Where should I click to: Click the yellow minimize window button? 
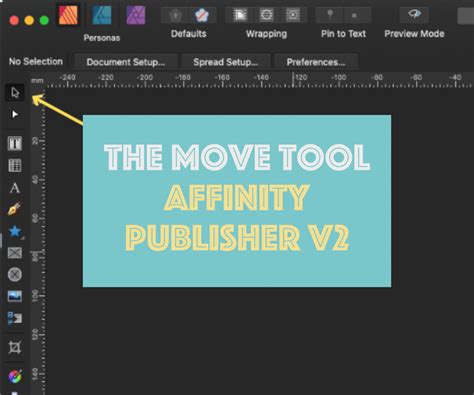(x=29, y=21)
